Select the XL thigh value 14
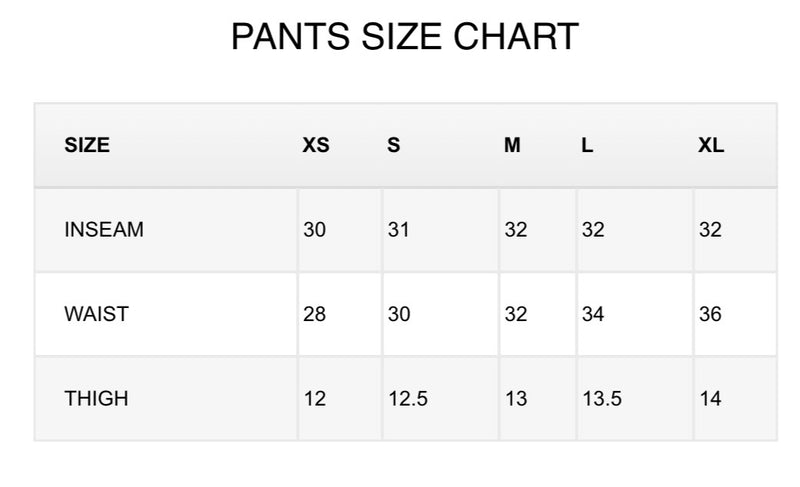This screenshot has width=800, height=487. pos(710,399)
